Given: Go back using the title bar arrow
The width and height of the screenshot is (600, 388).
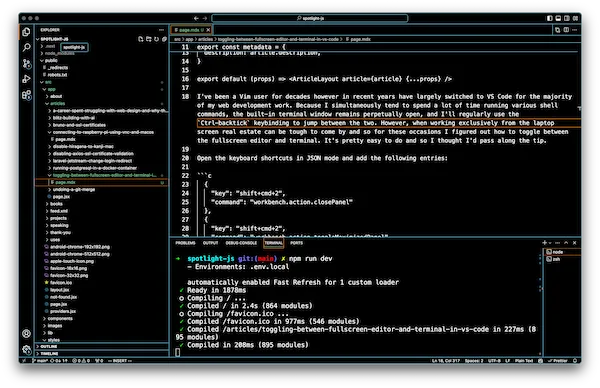Looking at the screenshot, I should click(x=196, y=18).
